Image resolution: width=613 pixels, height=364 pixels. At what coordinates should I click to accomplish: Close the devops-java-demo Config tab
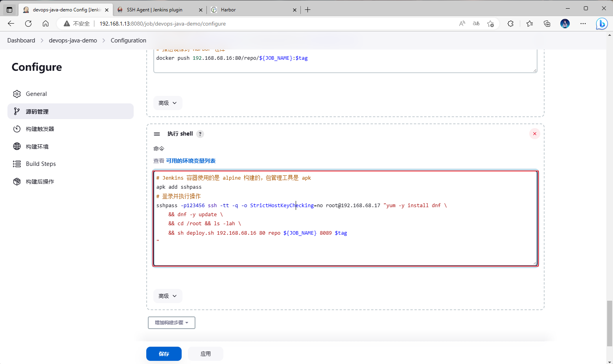[107, 10]
